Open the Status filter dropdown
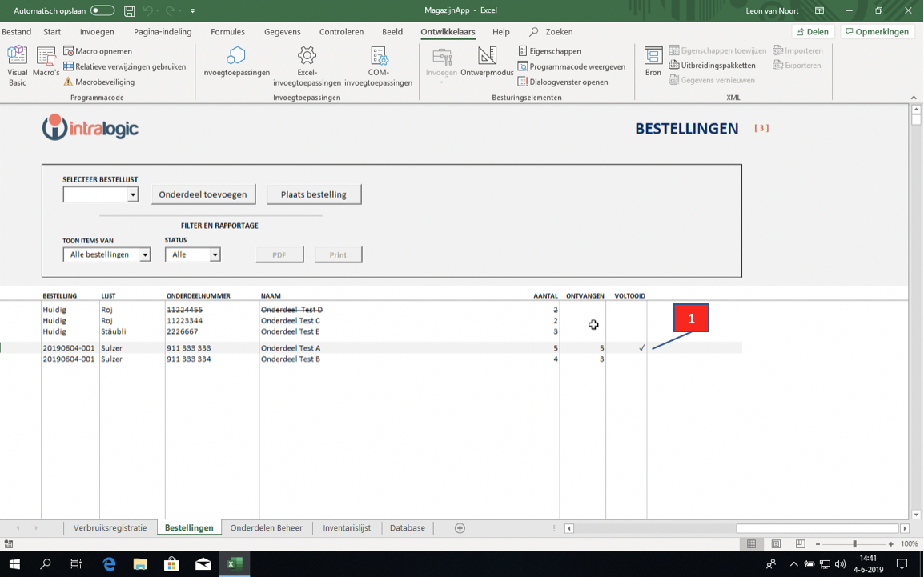The image size is (924, 577). (x=215, y=255)
